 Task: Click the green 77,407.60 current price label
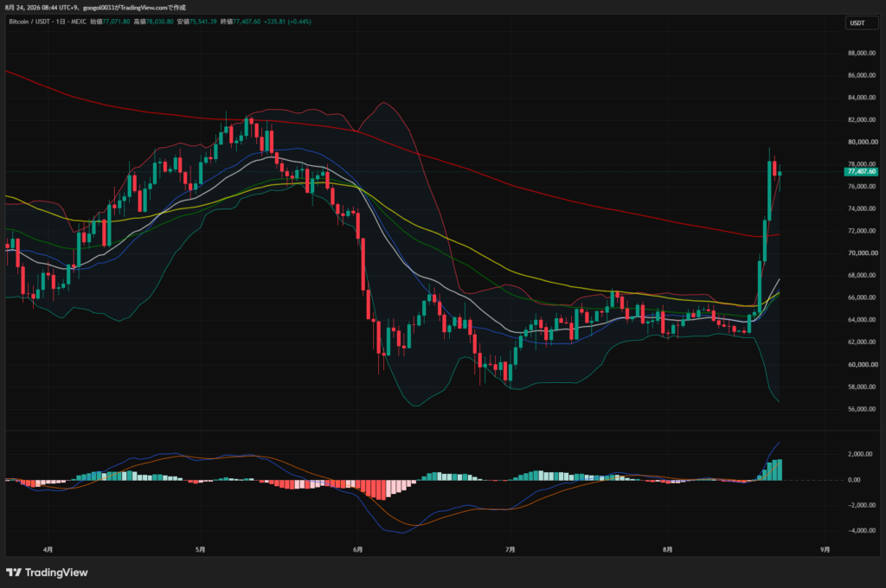point(861,171)
